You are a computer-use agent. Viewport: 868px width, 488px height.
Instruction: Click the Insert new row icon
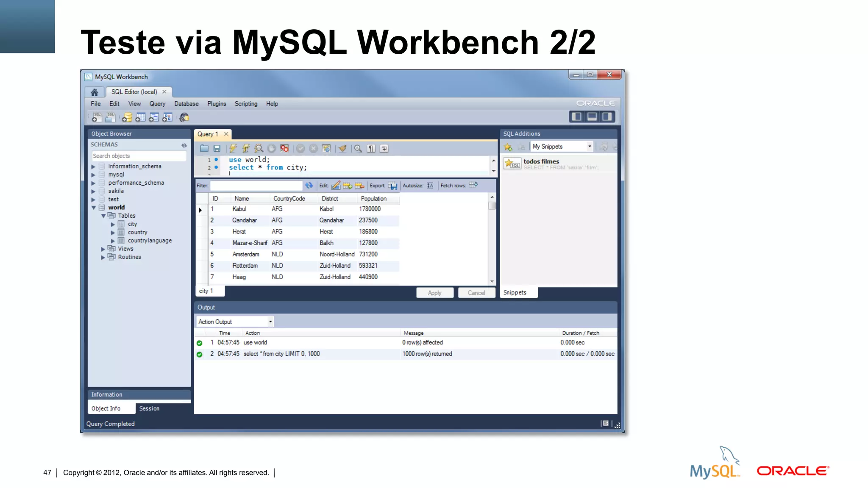click(x=348, y=186)
